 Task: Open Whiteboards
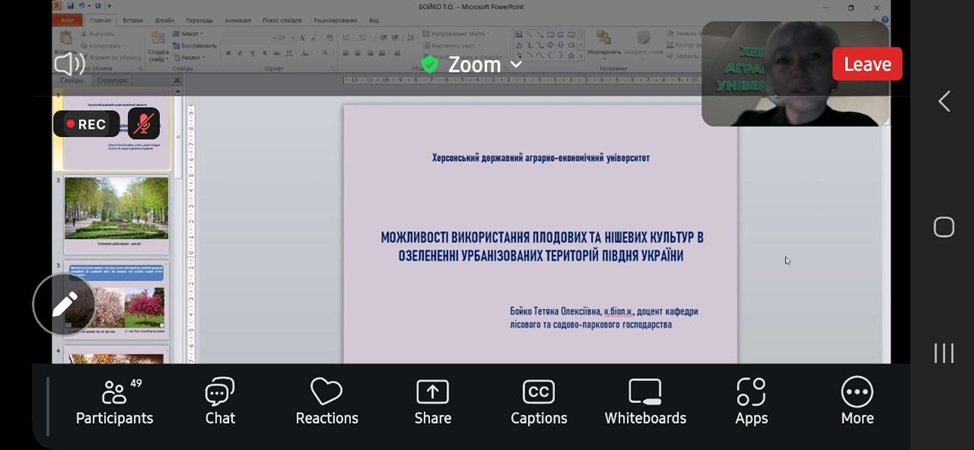coord(645,402)
